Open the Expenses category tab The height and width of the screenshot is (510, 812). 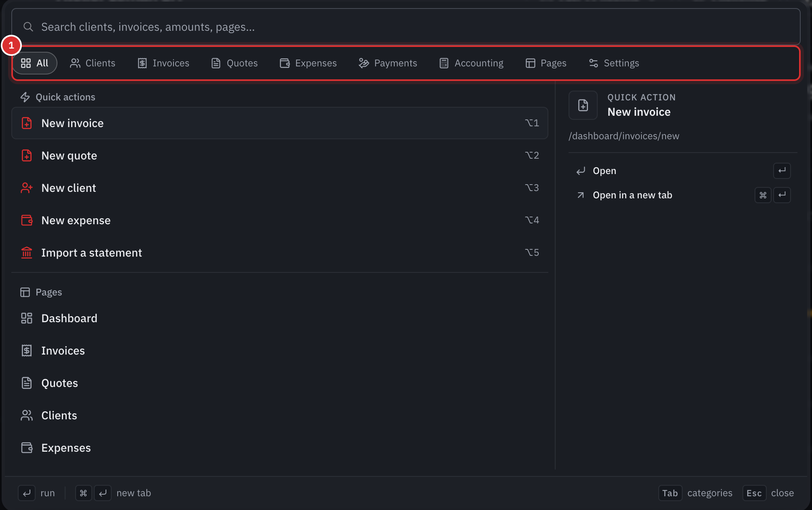pos(308,63)
